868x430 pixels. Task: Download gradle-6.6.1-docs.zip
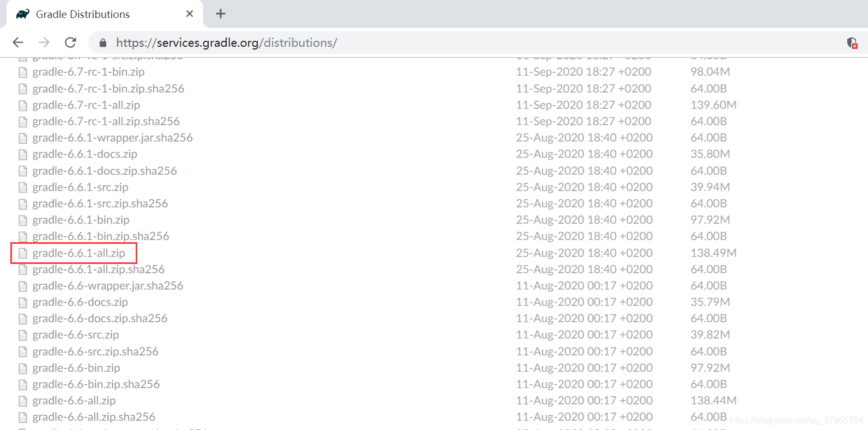[x=84, y=154]
